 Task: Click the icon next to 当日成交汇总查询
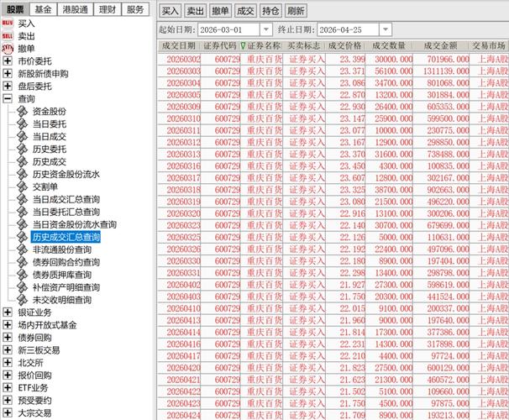coord(22,199)
